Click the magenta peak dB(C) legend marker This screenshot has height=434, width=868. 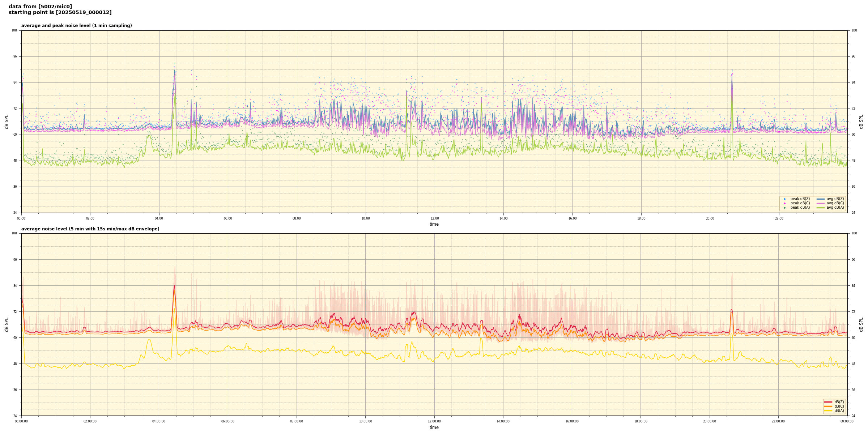(x=784, y=203)
